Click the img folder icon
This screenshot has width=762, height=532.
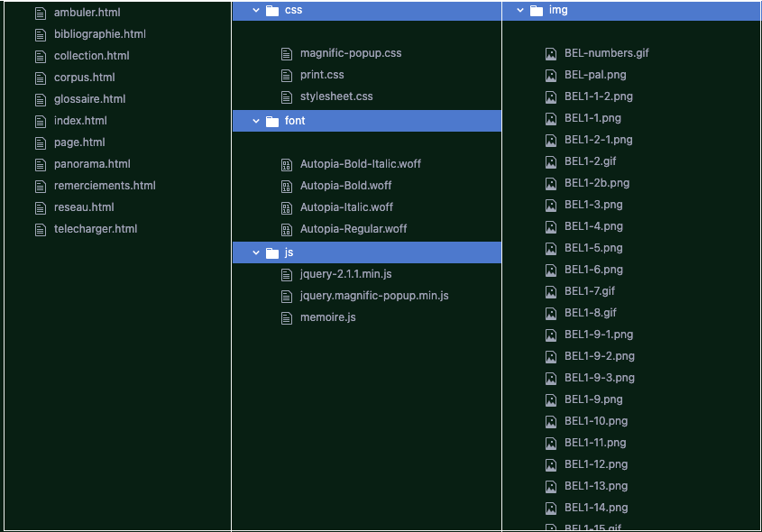tap(536, 11)
